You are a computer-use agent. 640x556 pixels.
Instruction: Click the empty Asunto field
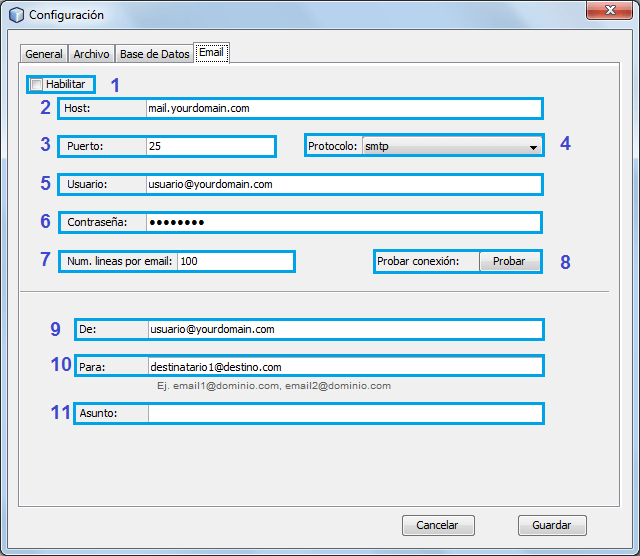tap(343, 413)
